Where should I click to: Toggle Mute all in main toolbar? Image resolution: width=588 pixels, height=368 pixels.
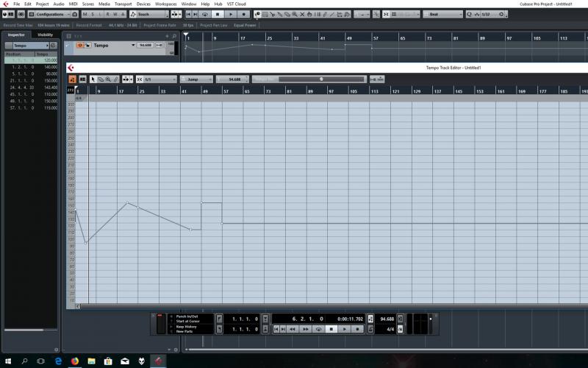pos(85,14)
